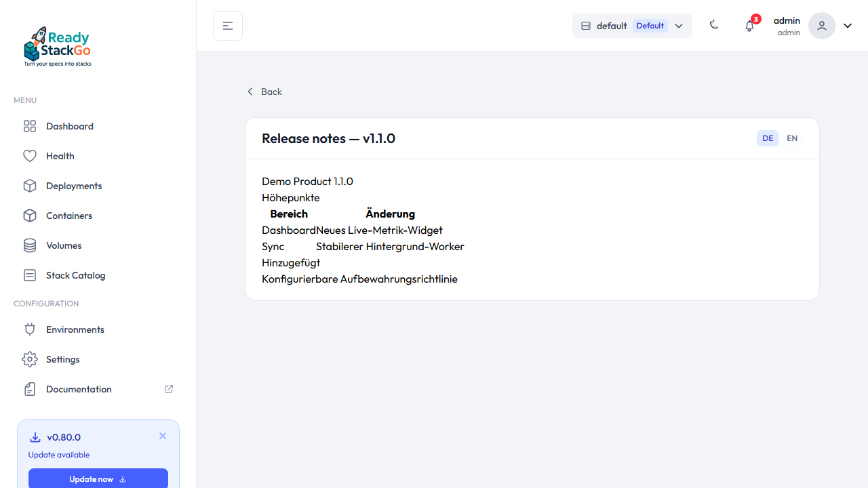This screenshot has width=868, height=488.
Task: Switch release notes language to DE
Action: [768, 138]
